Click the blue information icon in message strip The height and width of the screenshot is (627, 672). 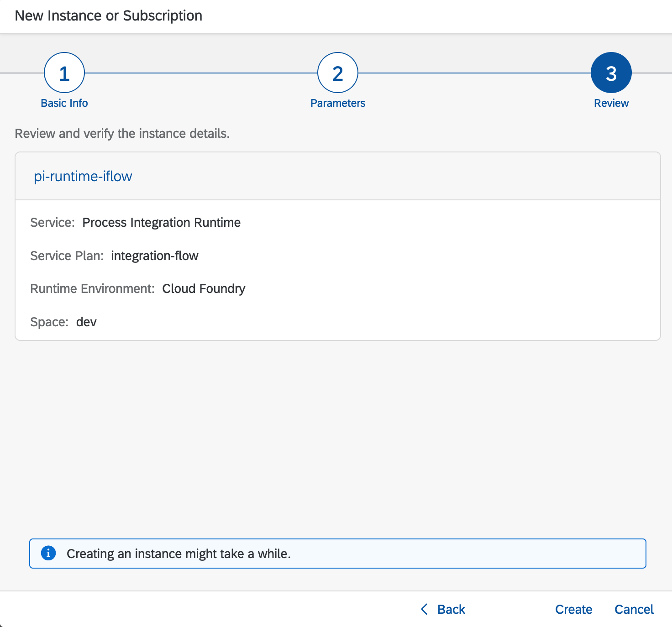(x=48, y=553)
